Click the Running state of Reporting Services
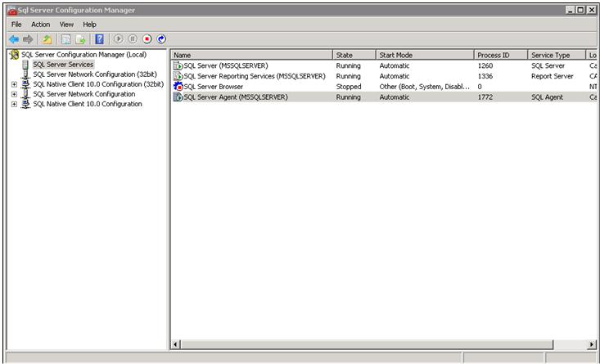Image resolution: width=600 pixels, height=364 pixels. point(348,76)
